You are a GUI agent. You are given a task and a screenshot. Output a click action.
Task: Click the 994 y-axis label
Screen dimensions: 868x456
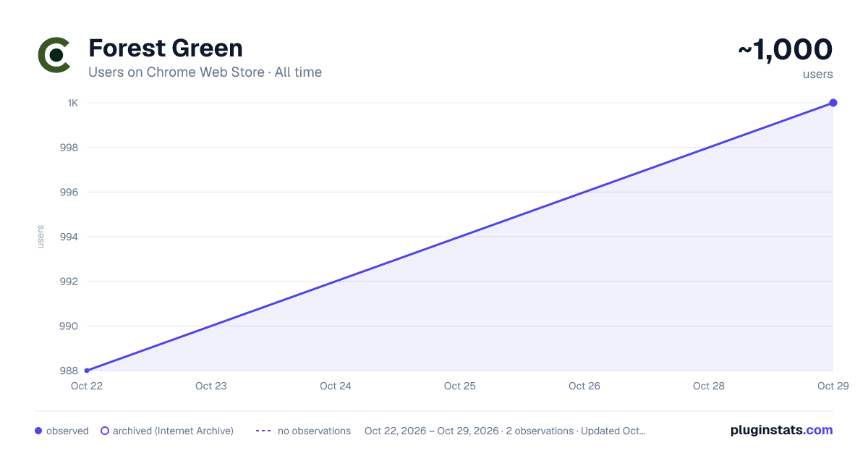point(69,237)
